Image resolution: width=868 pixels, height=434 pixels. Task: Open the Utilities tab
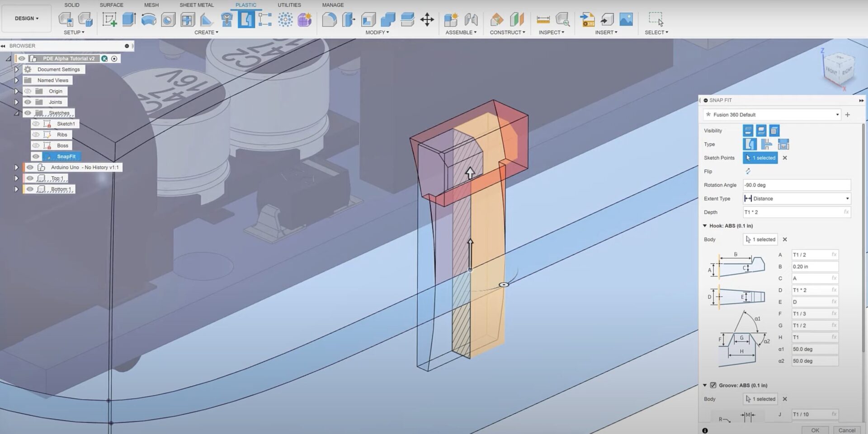tap(289, 5)
